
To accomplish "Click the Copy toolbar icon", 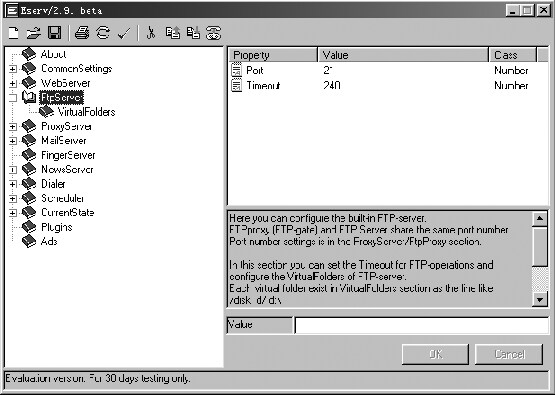I will pos(173,33).
